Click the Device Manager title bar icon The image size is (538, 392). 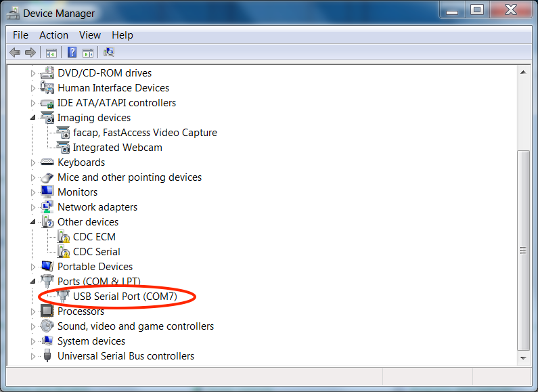13,14
